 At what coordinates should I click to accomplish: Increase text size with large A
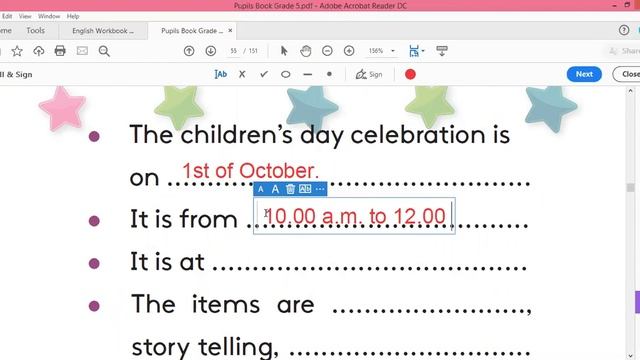(276, 189)
